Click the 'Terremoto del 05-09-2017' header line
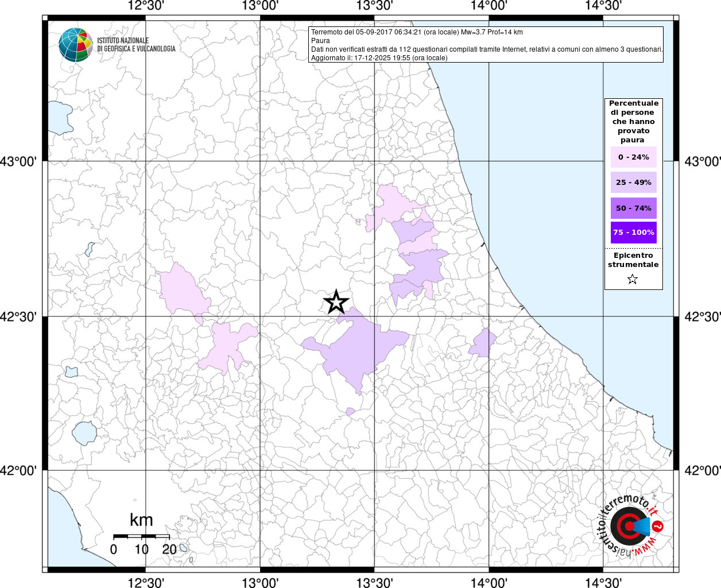721x588 pixels. [417, 32]
